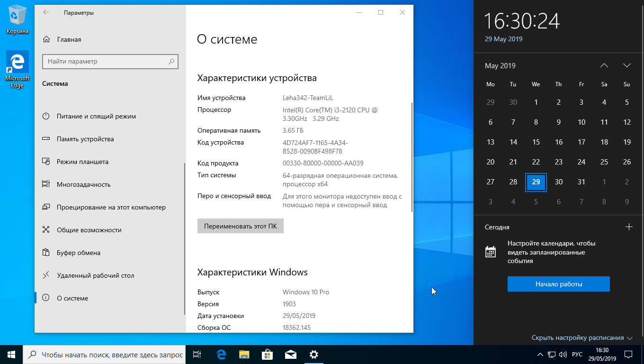This screenshot has width=644, height=364.
Task: Select May 20 in the calendar
Action: 491,162
